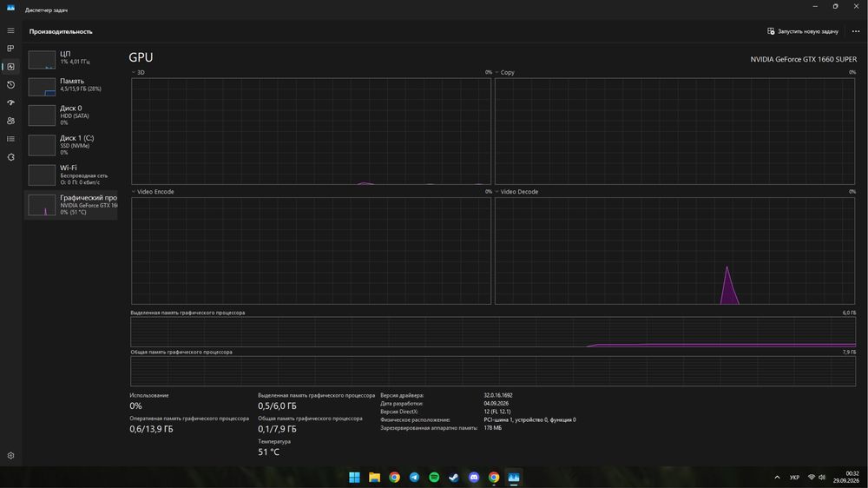
Task: Run a new task button
Action: point(803,31)
